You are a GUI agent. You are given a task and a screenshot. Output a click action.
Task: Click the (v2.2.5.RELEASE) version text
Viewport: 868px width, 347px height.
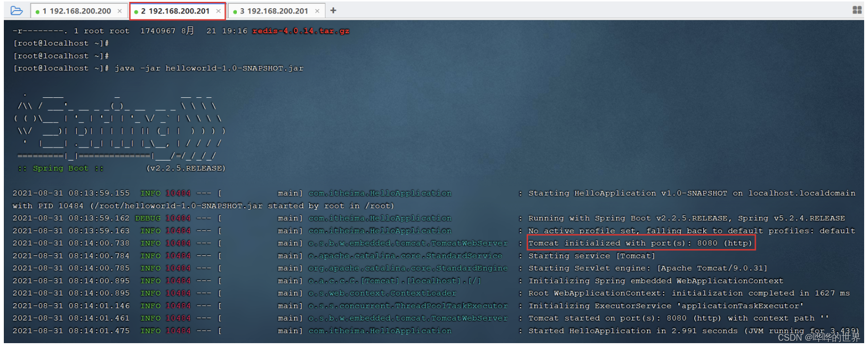[x=186, y=168]
